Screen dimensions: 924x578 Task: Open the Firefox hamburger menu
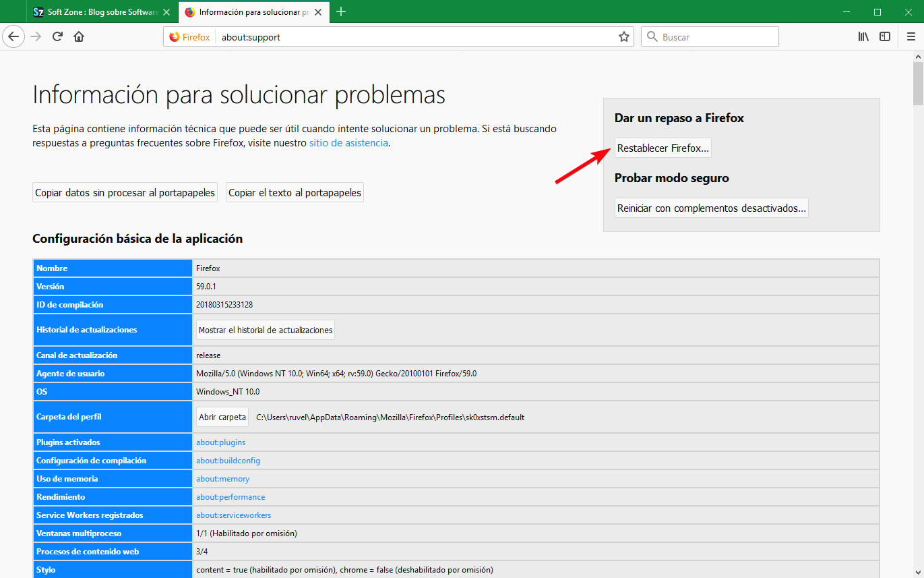pyautogui.click(x=911, y=36)
